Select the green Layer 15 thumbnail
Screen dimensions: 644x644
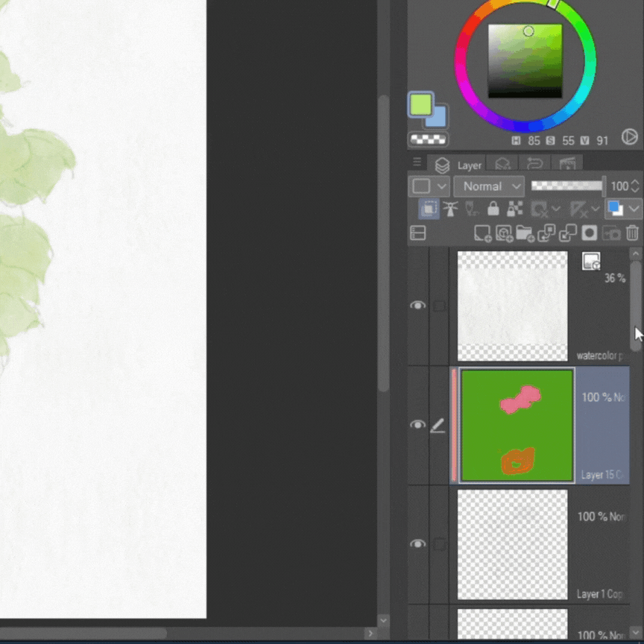click(517, 425)
